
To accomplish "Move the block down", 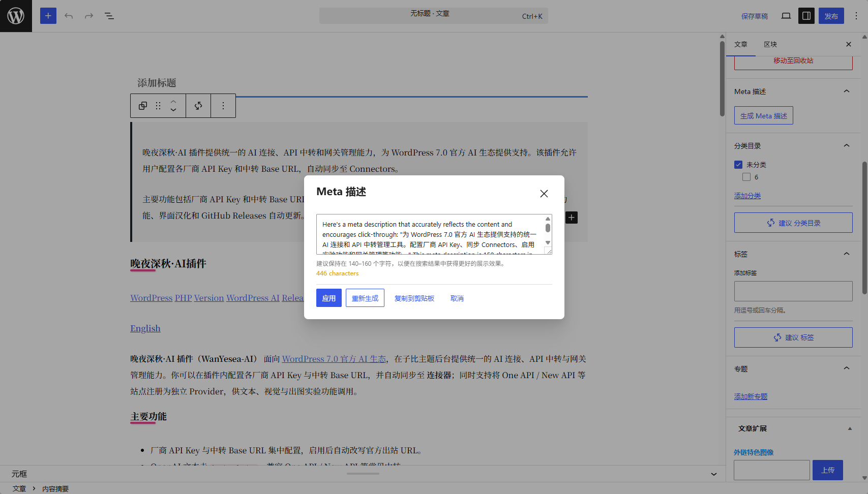I will click(173, 110).
